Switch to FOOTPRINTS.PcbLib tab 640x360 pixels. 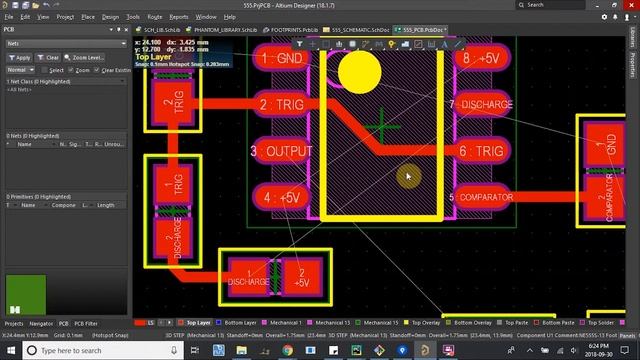pyautogui.click(x=291, y=30)
